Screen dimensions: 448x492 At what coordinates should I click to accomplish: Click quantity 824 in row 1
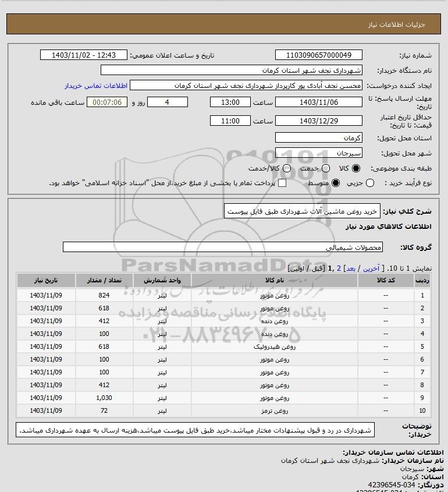pos(104,295)
